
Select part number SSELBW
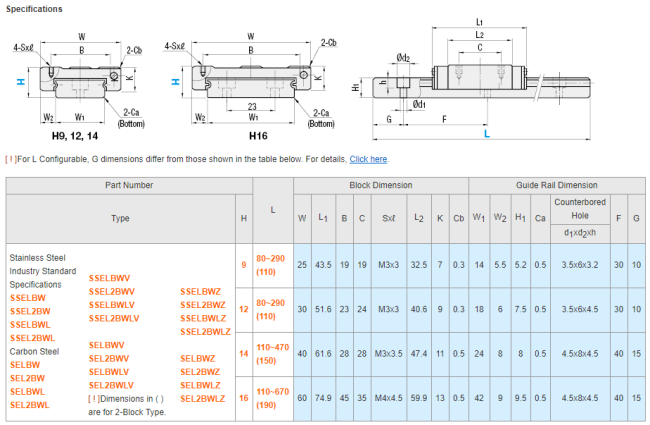(28, 298)
